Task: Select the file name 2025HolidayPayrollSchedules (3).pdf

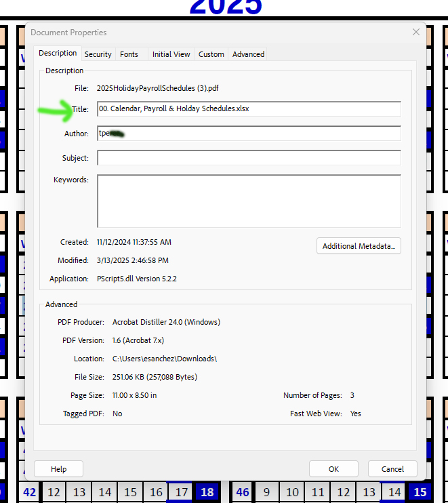Action: click(x=157, y=88)
